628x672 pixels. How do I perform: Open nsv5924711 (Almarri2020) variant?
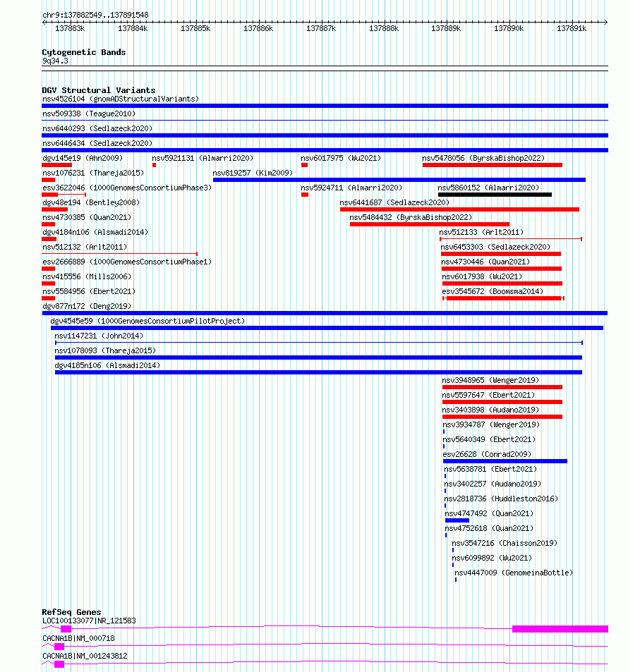click(351, 188)
